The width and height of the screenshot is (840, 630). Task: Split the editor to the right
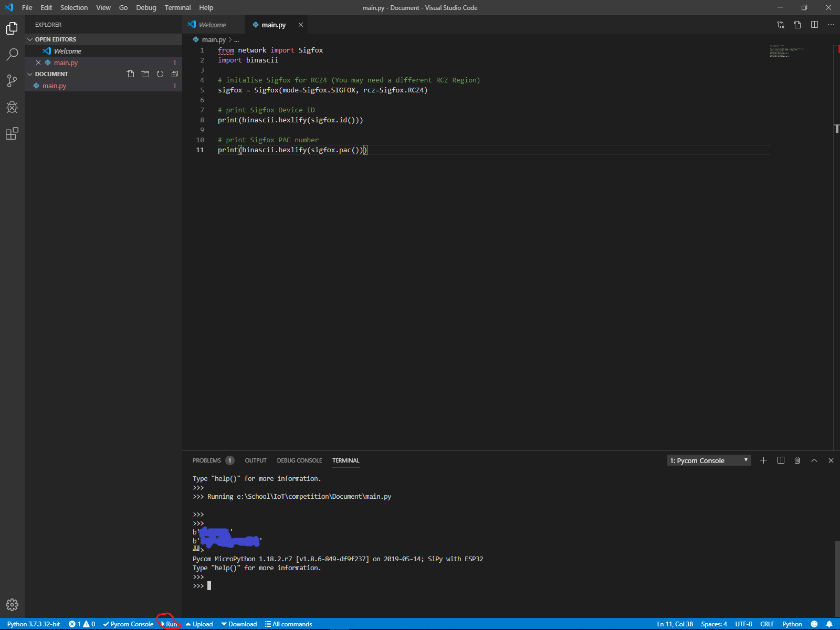tap(814, 25)
